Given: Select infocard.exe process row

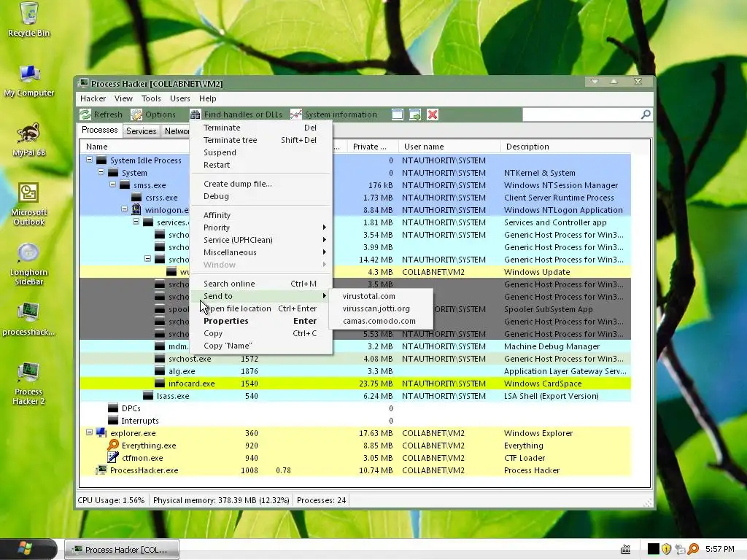Looking at the screenshot, I should 355,384.
